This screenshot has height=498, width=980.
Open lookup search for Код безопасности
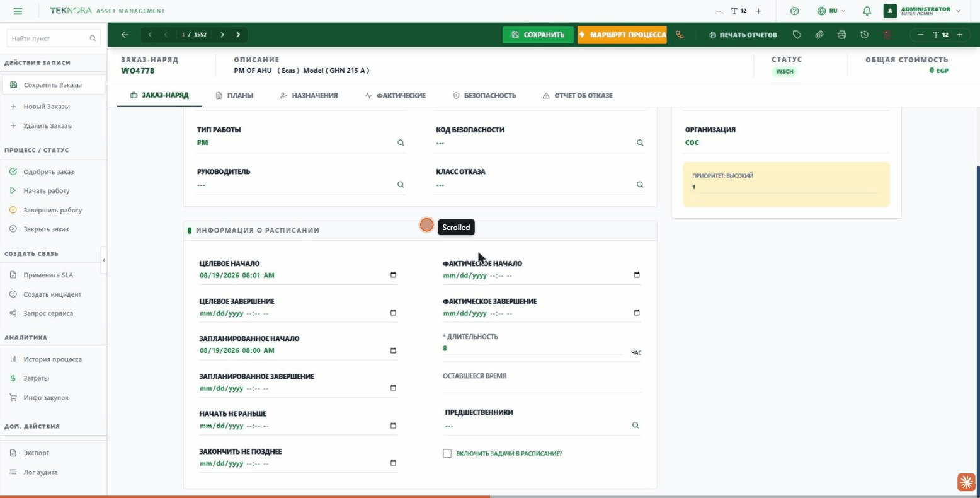tap(640, 143)
